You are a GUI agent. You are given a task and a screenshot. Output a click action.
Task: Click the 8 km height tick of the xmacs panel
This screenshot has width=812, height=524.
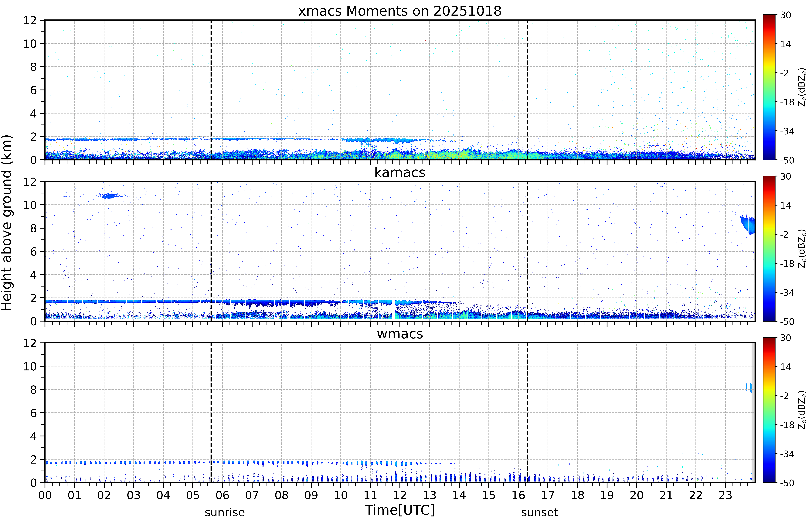pos(33,67)
